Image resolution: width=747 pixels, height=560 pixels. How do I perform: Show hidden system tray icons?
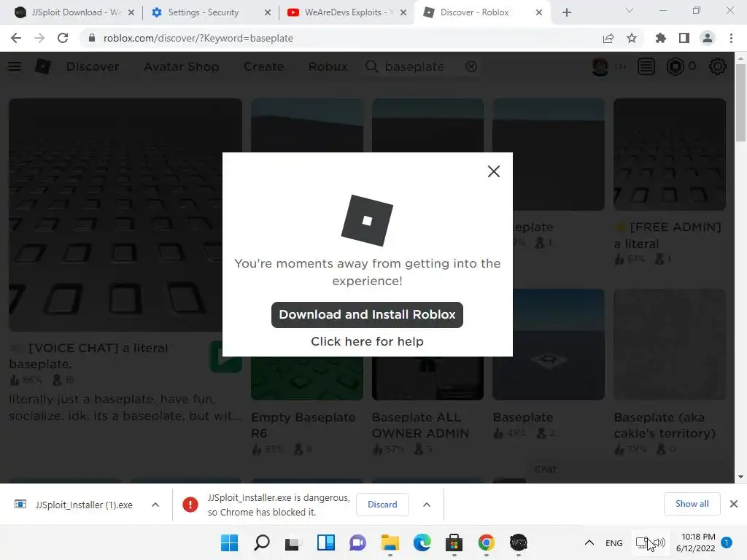coord(589,542)
